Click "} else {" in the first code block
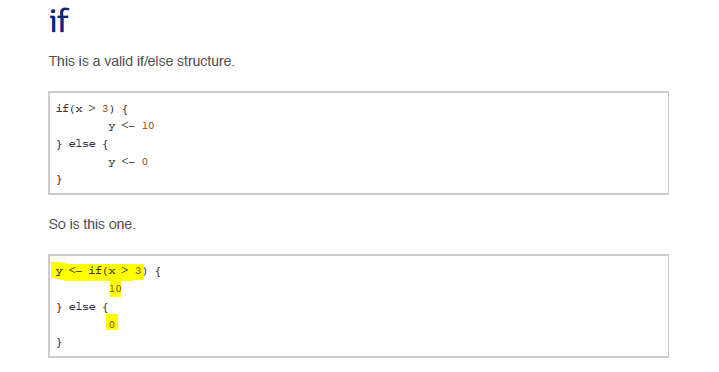Screen dimensions: 719x372 82,144
